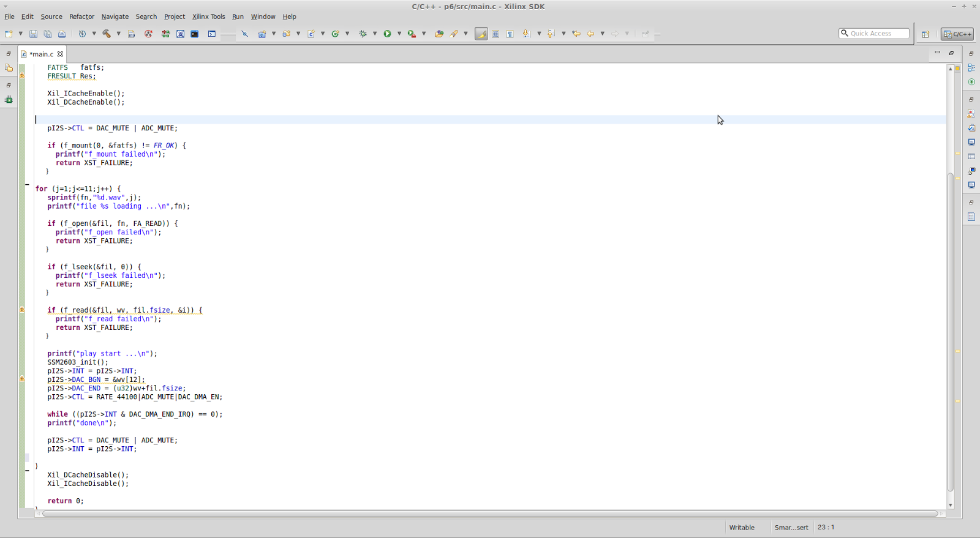This screenshot has height=538, width=980.
Task: Focus the Quick Access search field
Action: 874,33
